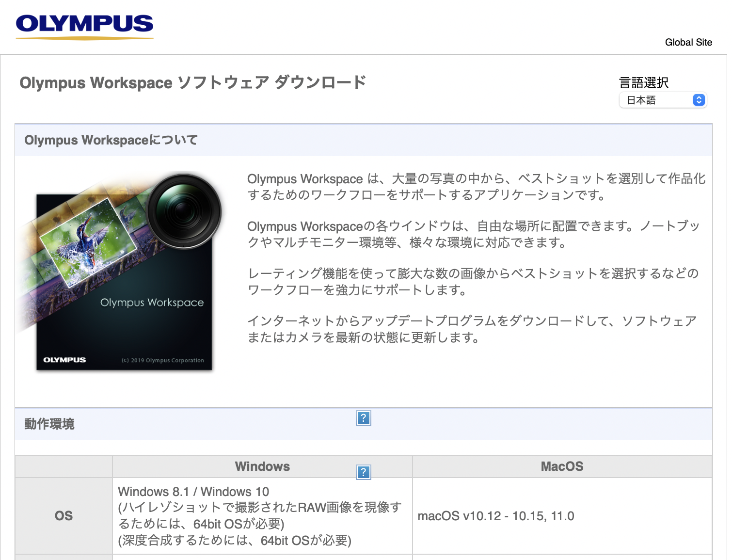Click the 言語選択 label
Viewport: 732px width, 560px height.
[644, 83]
